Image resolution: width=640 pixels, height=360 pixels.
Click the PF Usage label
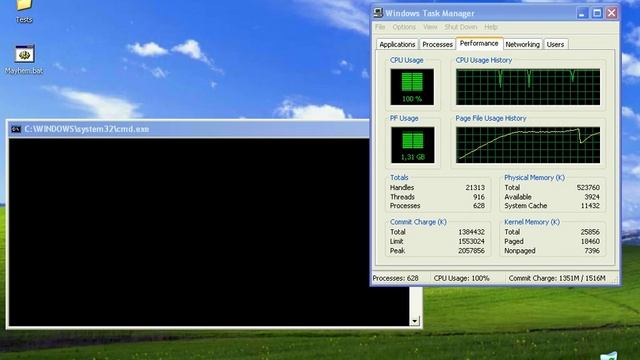(404, 118)
